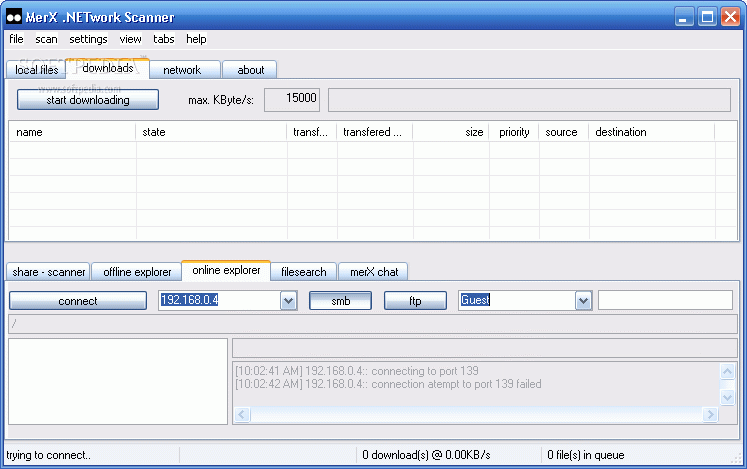This screenshot has width=747, height=469.
Task: Click the 'trying to connect..' status text
Action: coord(48,455)
